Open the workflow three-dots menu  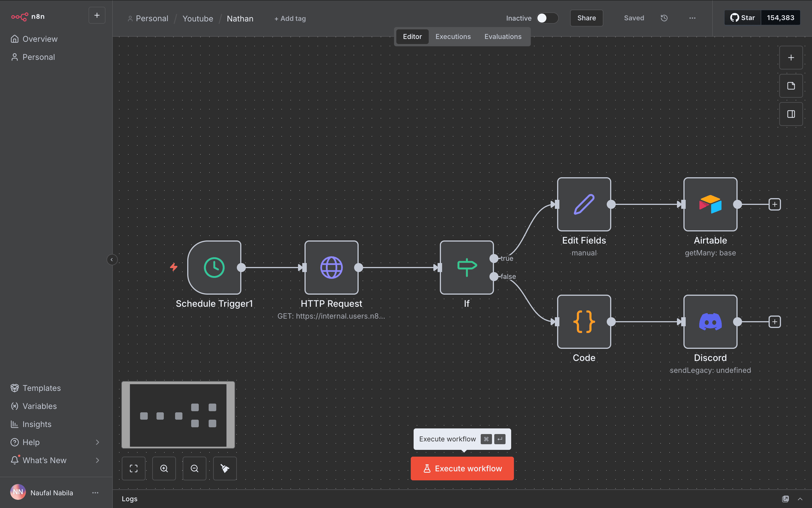coord(692,18)
